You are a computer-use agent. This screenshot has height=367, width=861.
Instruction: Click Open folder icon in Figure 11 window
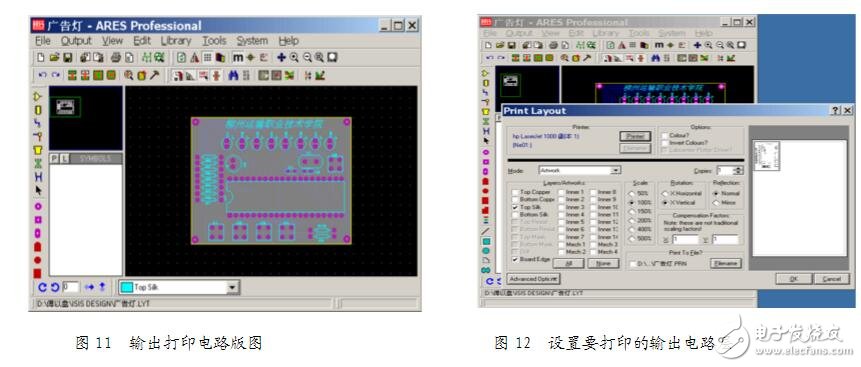[54, 57]
